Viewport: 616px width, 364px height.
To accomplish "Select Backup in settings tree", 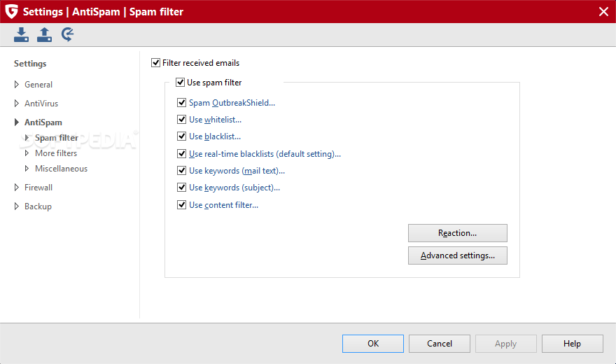I will [x=38, y=206].
